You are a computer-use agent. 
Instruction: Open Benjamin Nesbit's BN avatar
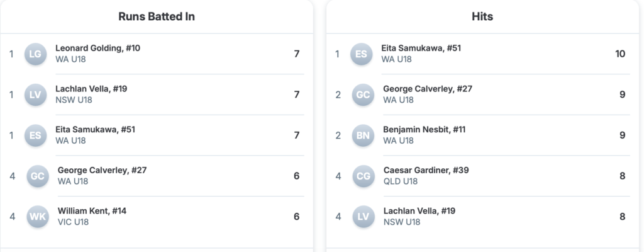363,135
